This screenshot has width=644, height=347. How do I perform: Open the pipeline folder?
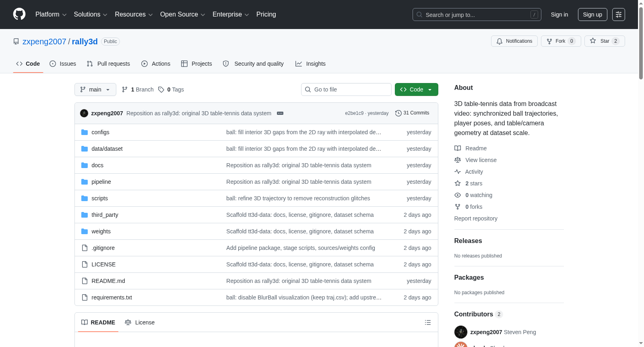[x=101, y=182]
